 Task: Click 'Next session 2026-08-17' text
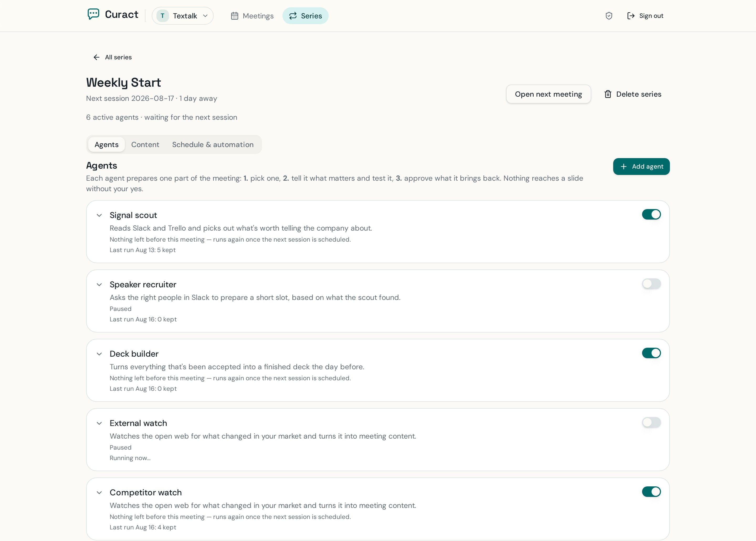click(130, 98)
